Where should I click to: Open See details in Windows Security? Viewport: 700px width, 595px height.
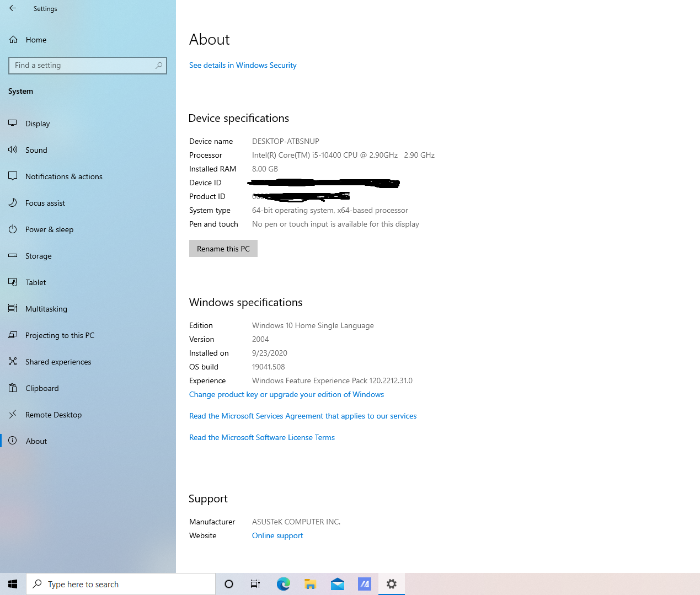tap(243, 65)
